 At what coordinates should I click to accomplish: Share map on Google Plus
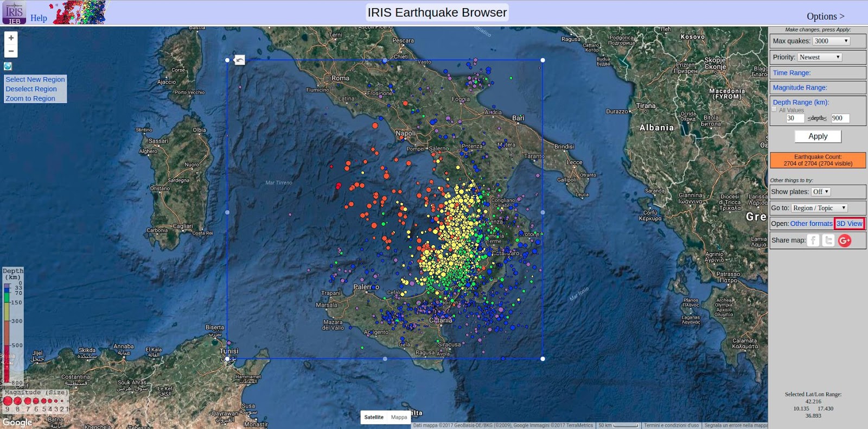(x=845, y=241)
